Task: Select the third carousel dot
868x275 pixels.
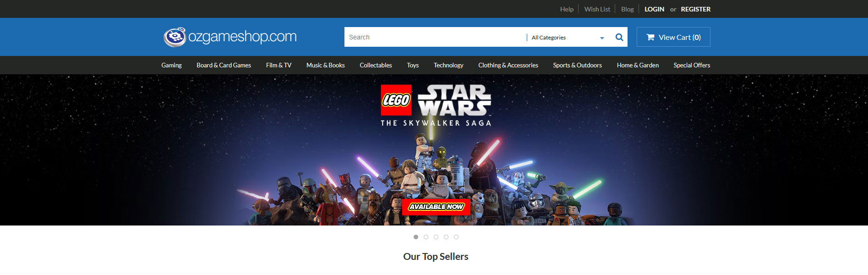Action: tap(436, 237)
